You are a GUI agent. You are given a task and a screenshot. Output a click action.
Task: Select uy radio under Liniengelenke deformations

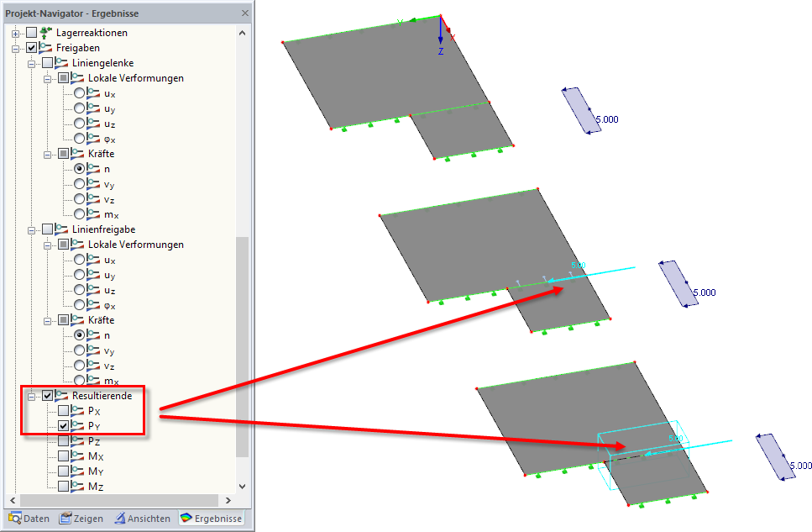click(79, 108)
